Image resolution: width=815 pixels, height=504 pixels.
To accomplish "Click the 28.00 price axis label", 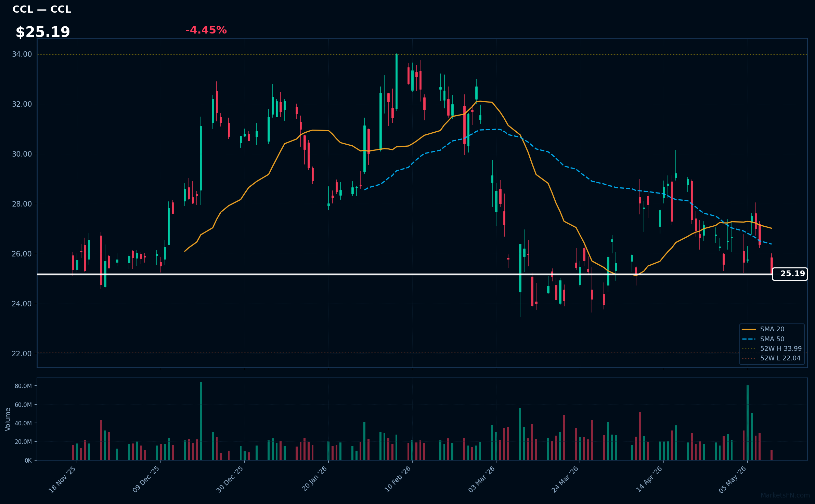I will pos(22,204).
